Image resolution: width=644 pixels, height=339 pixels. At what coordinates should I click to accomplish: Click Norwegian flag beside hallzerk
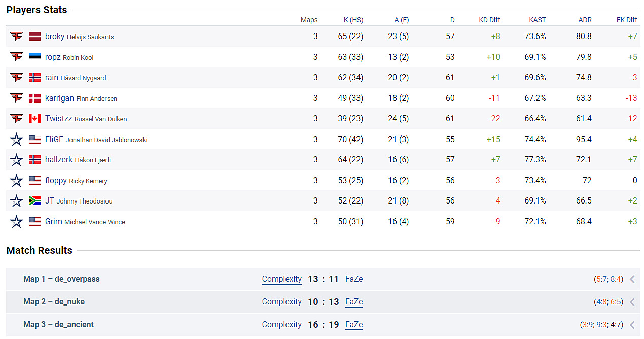(x=34, y=160)
